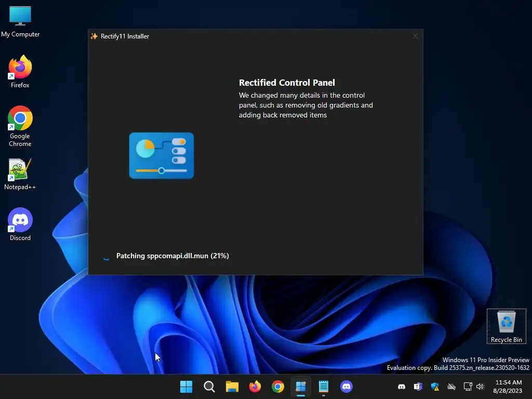
Task: Open network status tray icon
Action: coord(468,387)
